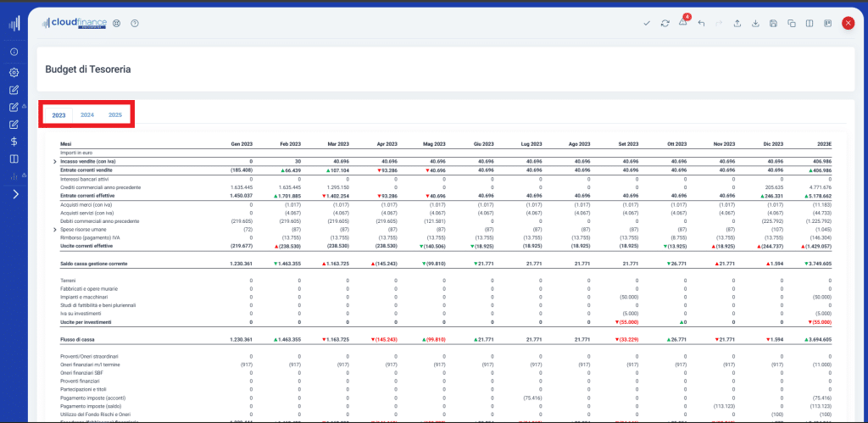The image size is (868, 423).
Task: Expand the Incasso vendite (con iva) row
Action: pyautogui.click(x=55, y=161)
